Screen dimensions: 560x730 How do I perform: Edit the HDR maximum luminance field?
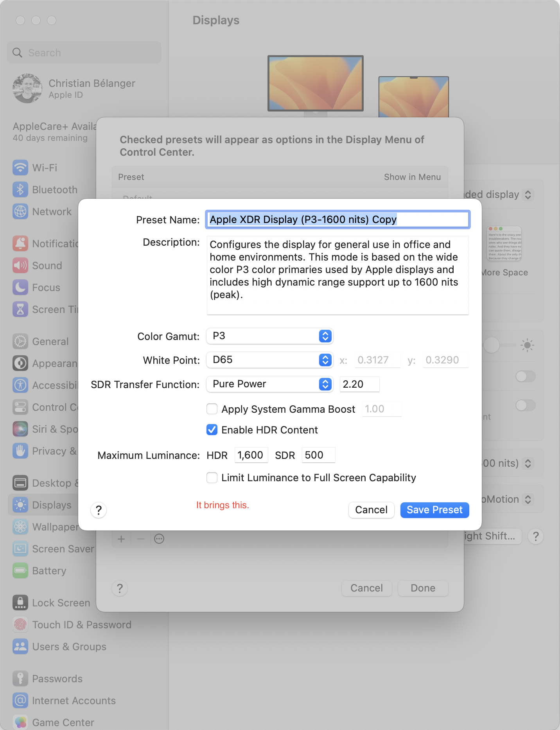tap(251, 455)
